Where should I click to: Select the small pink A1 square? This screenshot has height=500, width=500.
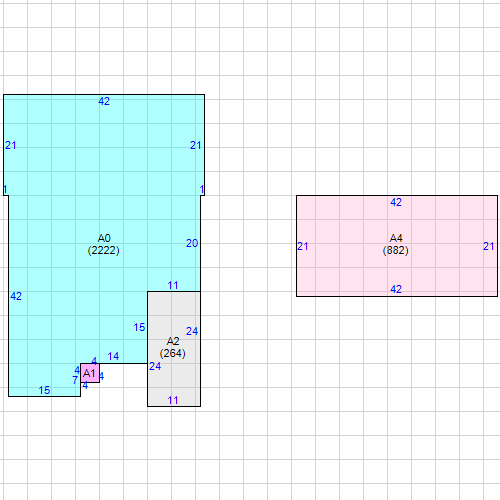pyautogui.click(x=90, y=373)
